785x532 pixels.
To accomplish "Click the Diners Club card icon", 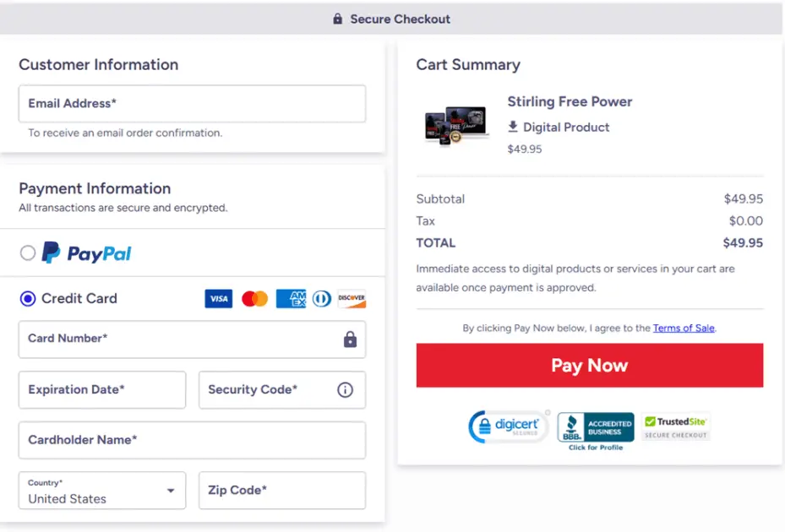I will [x=321, y=299].
